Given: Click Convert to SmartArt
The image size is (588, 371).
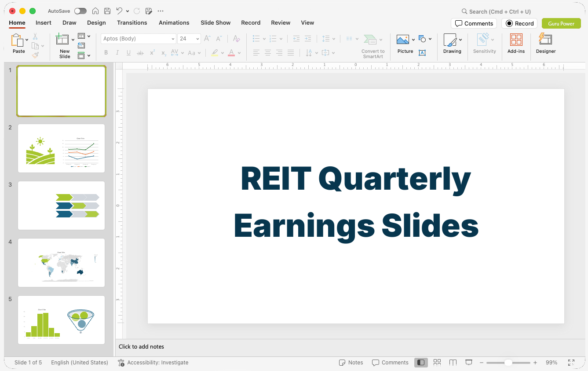Looking at the screenshot, I should [x=373, y=46].
